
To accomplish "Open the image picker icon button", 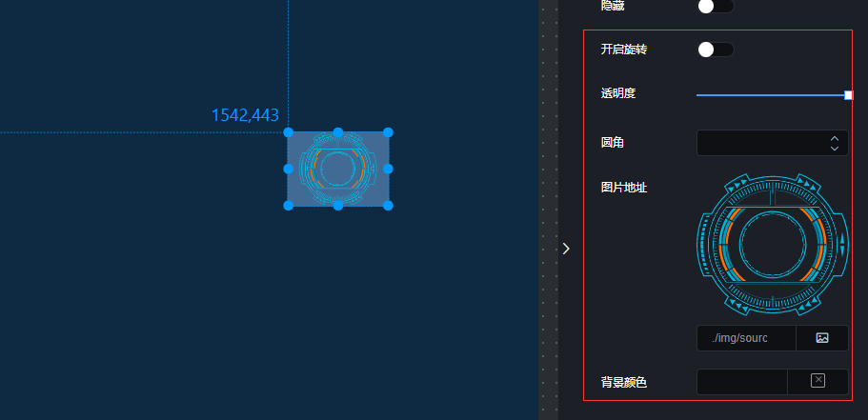I will pos(822,338).
